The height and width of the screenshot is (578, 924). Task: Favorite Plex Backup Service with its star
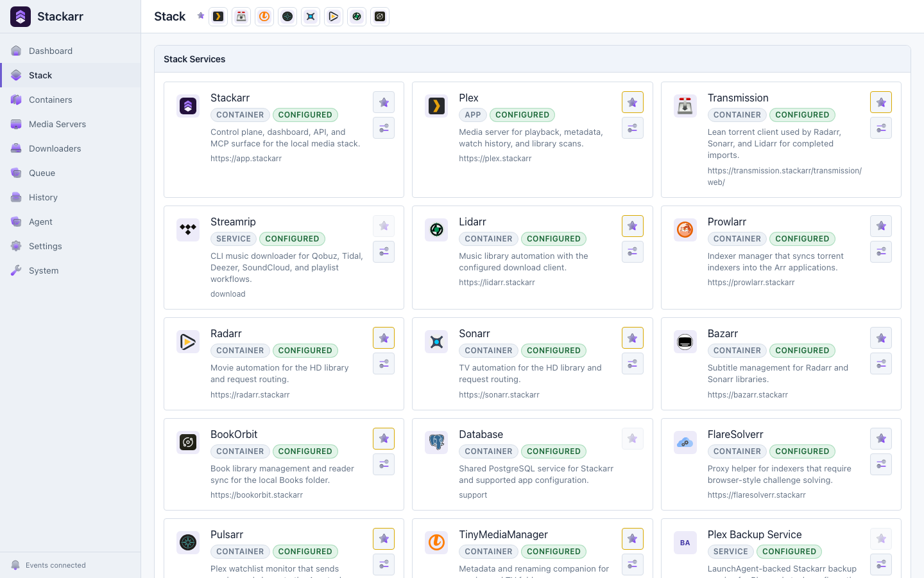[x=881, y=539]
